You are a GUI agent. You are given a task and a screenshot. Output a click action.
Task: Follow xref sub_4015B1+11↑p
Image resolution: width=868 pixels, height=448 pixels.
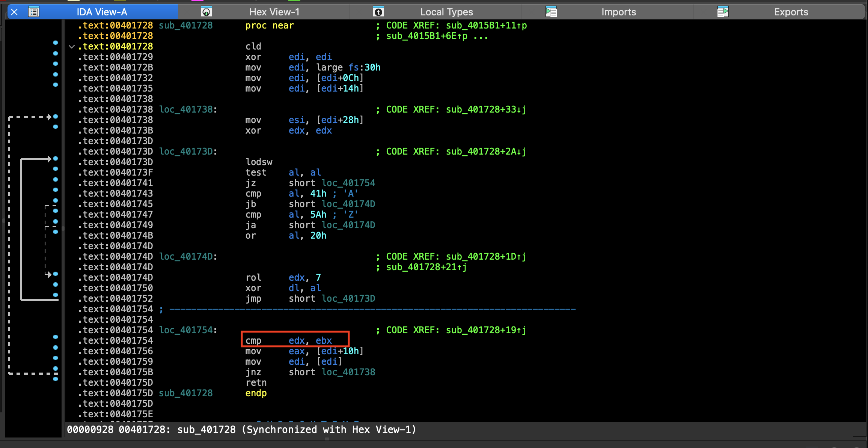click(486, 26)
